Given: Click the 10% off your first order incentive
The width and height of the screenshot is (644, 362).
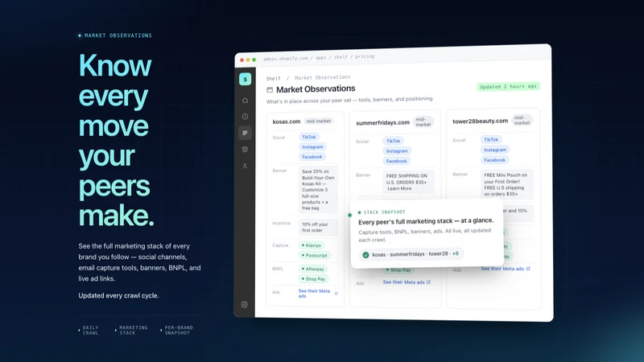Looking at the screenshot, I should point(318,228).
